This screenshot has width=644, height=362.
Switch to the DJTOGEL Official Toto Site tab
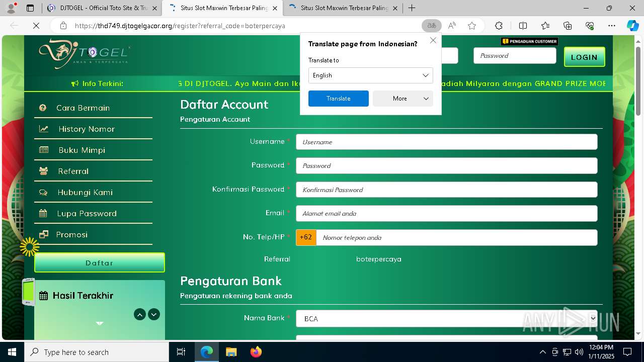click(102, 8)
